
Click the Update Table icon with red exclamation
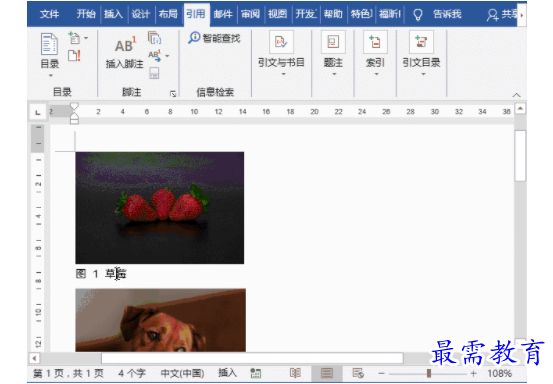[74, 55]
